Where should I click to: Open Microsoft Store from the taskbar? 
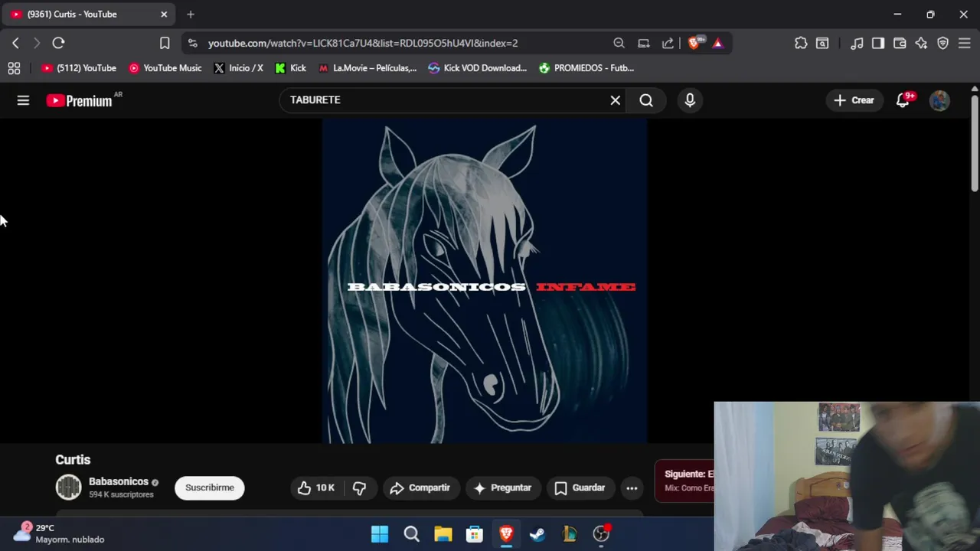click(x=475, y=534)
